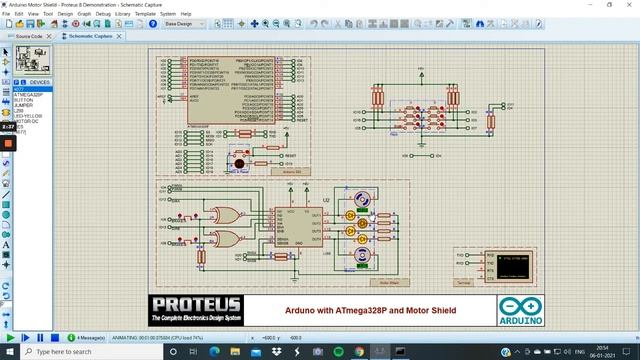Open a project using the folder icon
This screenshot has height=360, width=640.
click(x=20, y=24)
